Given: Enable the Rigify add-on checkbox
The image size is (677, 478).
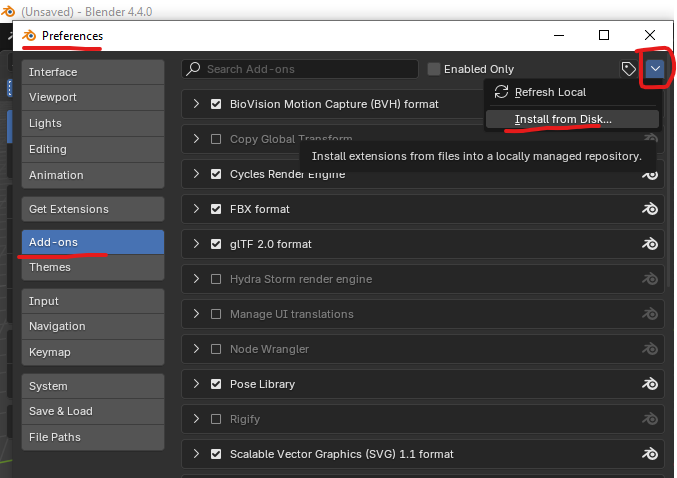Looking at the screenshot, I should click(x=216, y=419).
